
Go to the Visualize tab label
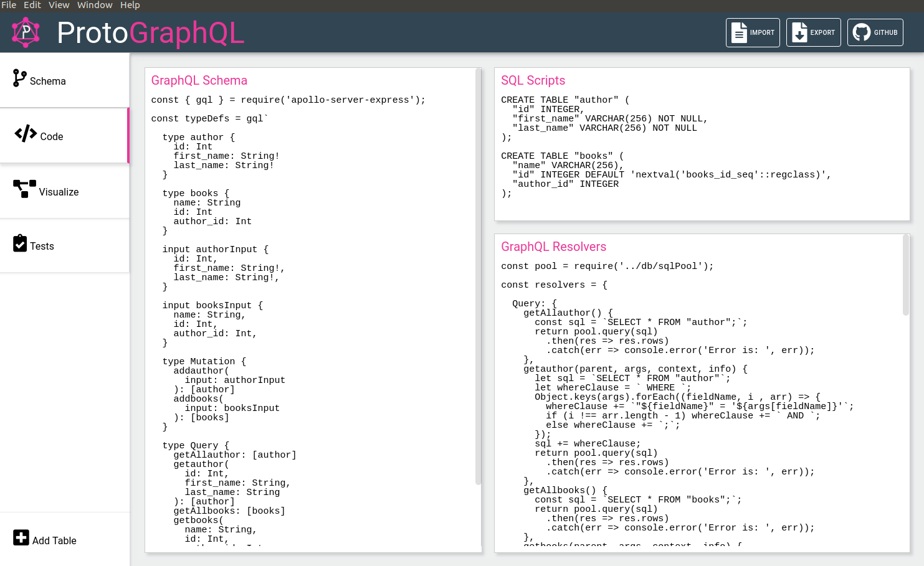(59, 192)
